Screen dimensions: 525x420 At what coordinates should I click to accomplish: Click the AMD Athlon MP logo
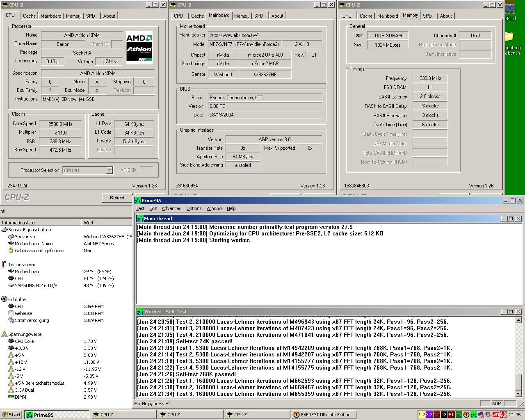(x=139, y=48)
